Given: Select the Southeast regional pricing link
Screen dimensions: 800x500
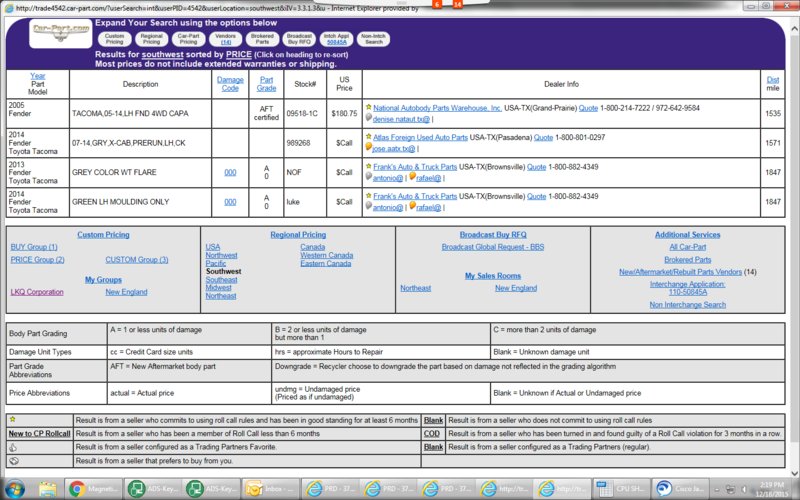Looking at the screenshot, I should 221,280.
